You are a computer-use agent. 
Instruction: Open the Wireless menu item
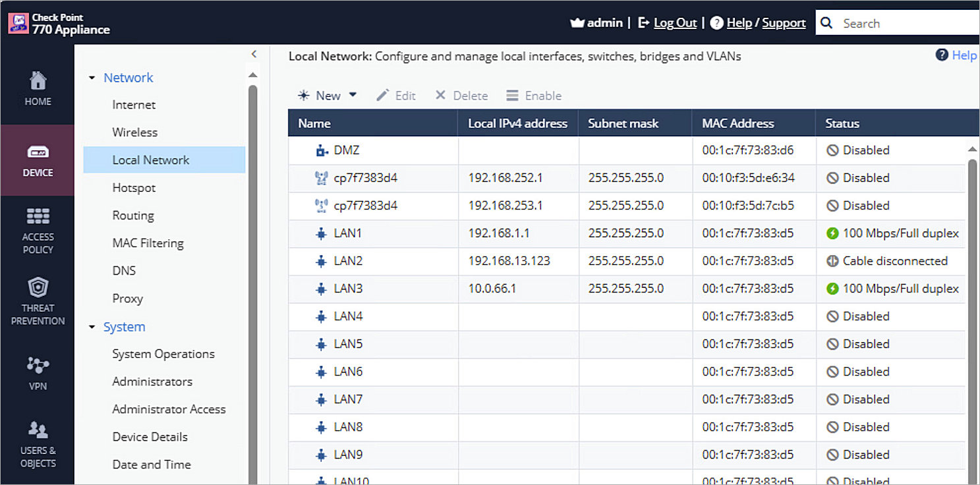pyautogui.click(x=134, y=132)
